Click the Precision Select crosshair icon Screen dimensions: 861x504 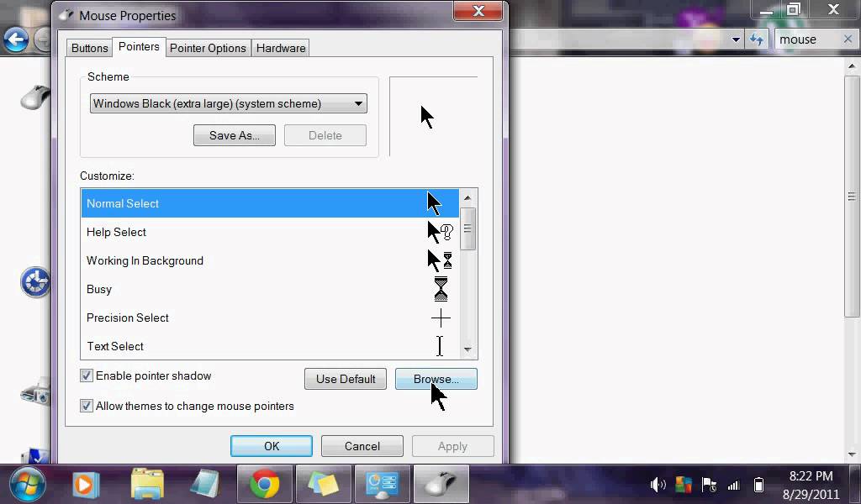[441, 318]
